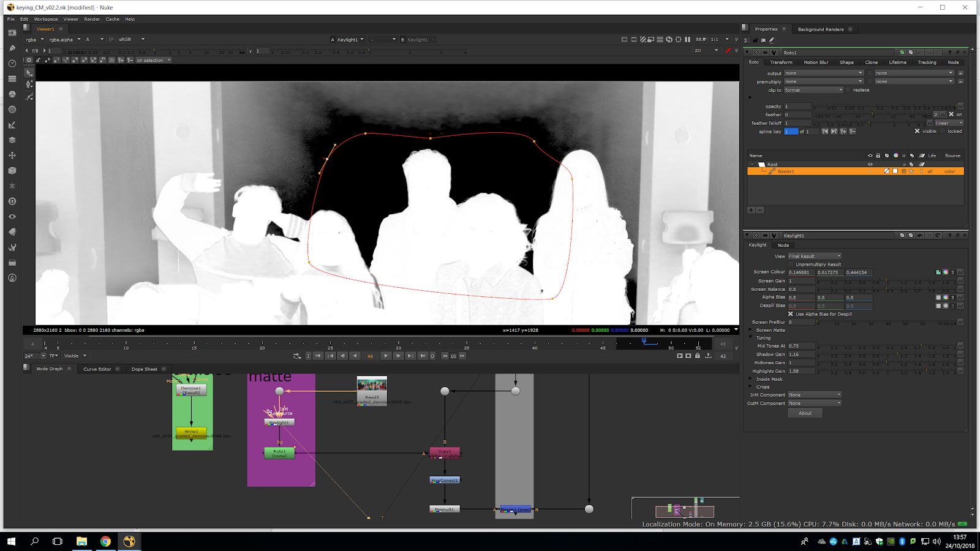The height and width of the screenshot is (551, 980).
Task: Switch to the Motion Blur tab
Action: point(815,62)
